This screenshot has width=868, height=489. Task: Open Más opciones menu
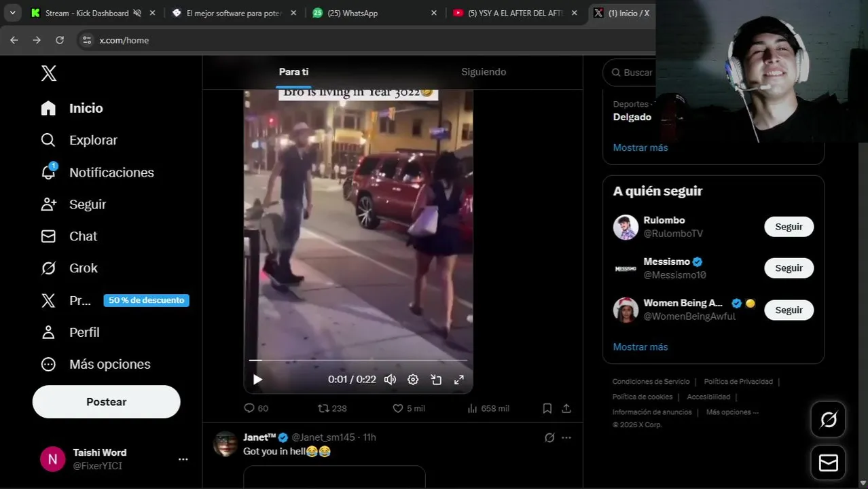point(95,364)
